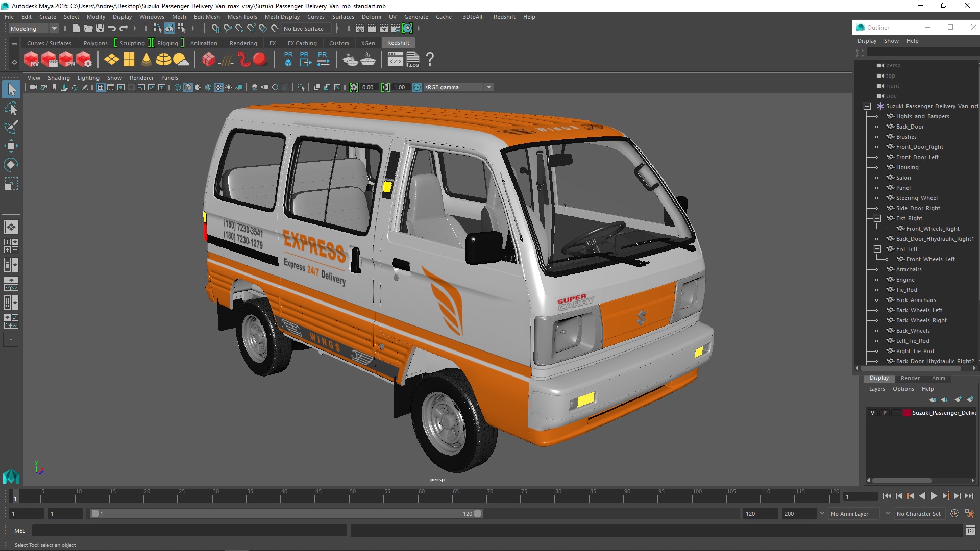The image size is (980, 551).
Task: Toggle viewport grid display
Action: (101, 88)
